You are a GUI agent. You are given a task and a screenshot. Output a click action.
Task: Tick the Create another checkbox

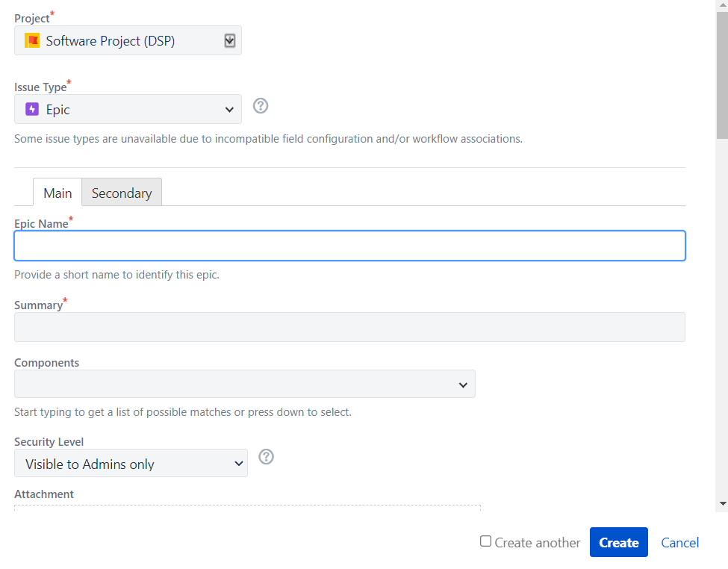click(x=485, y=541)
